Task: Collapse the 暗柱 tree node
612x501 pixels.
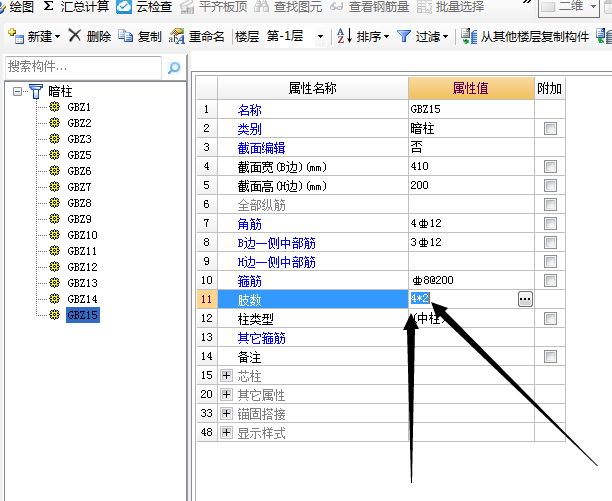Action: [17, 92]
